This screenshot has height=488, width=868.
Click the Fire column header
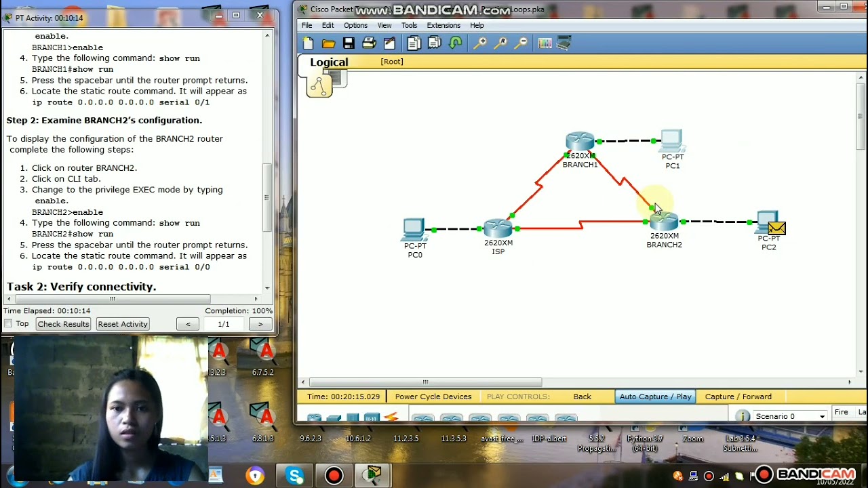(842, 412)
